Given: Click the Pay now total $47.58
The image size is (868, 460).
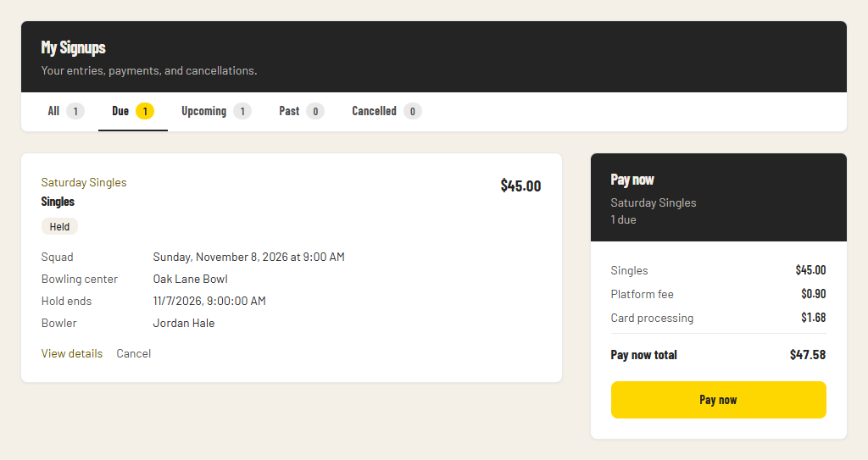Looking at the screenshot, I should (808, 355).
